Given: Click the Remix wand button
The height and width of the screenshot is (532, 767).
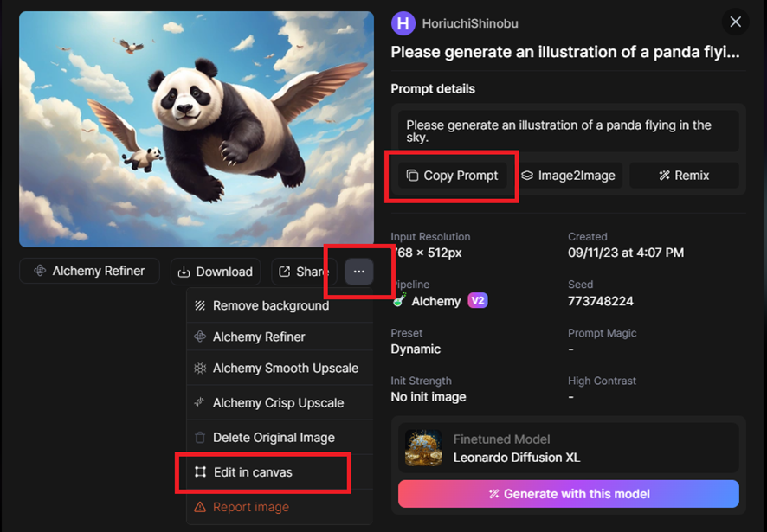Looking at the screenshot, I should click(x=684, y=176).
